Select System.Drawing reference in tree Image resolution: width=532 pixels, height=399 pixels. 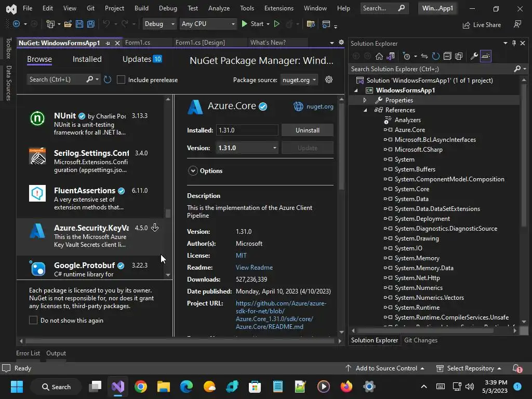tap(417, 238)
